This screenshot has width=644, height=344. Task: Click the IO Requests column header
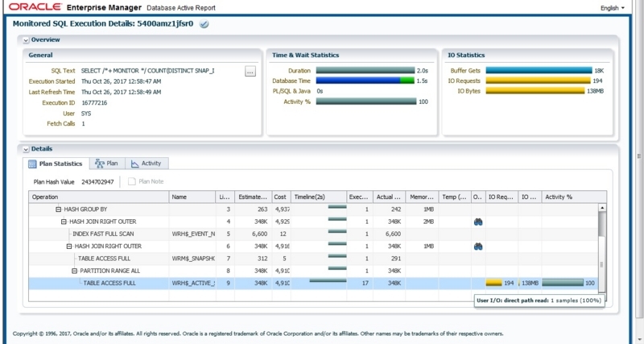pos(502,197)
